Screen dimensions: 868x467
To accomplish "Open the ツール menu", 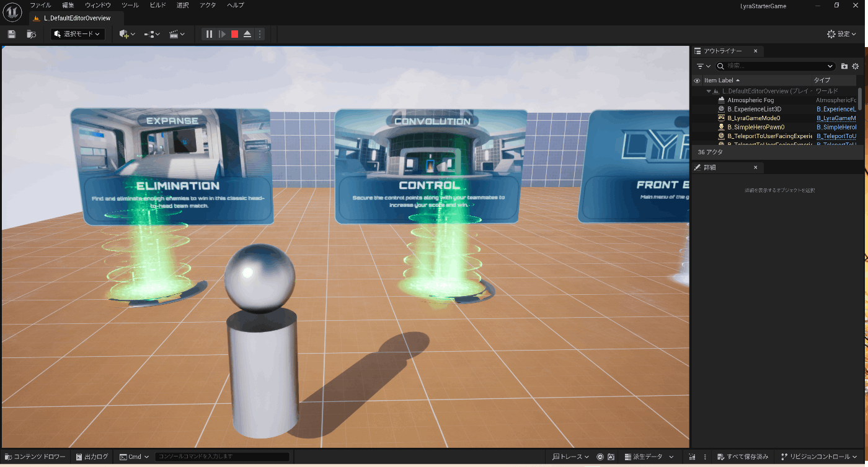I will click(x=130, y=5).
